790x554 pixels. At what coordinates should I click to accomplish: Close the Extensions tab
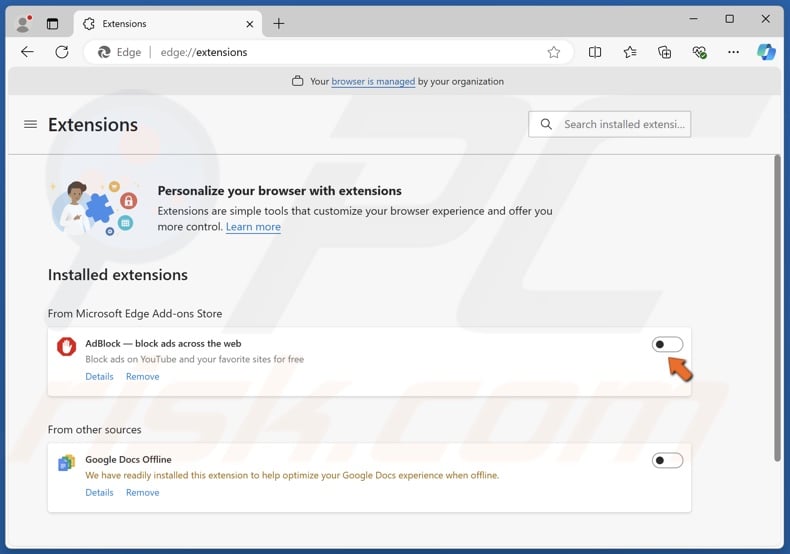[249, 24]
